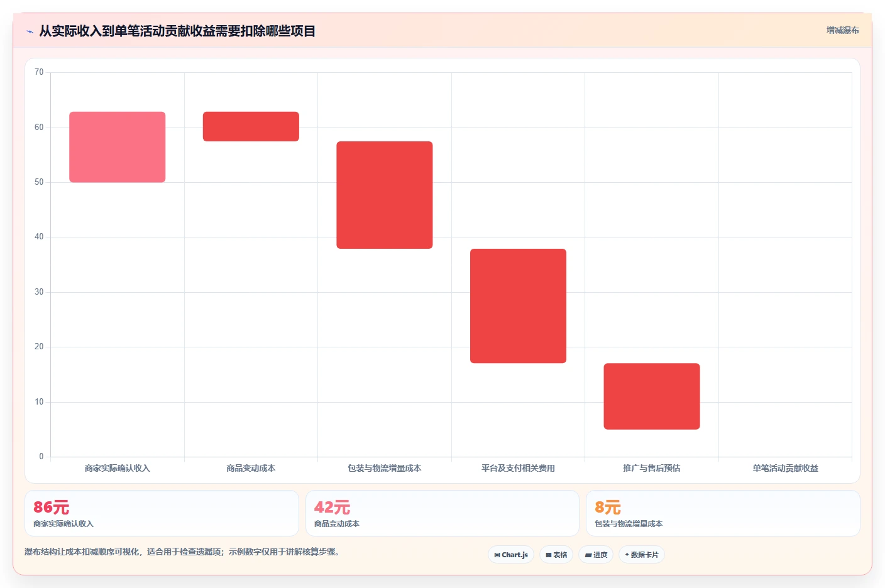Click the 包装与物流增量成本 caption under 8元

629,524
